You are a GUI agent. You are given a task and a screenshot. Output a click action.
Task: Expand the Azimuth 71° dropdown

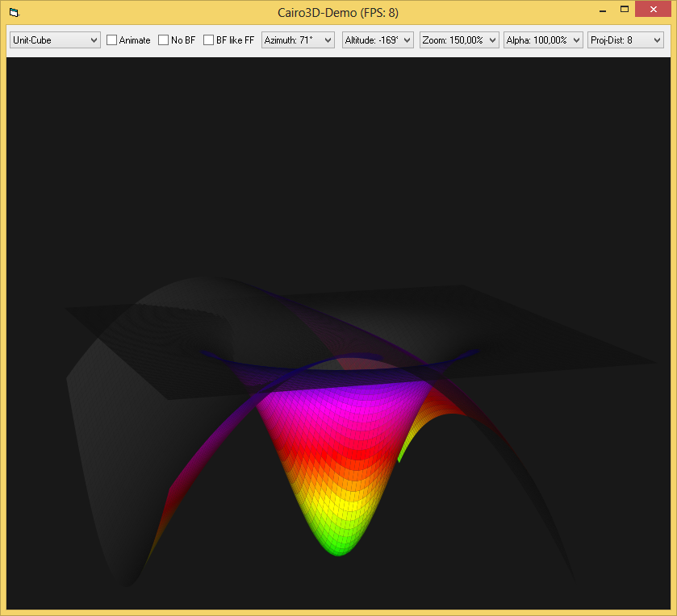(x=299, y=40)
